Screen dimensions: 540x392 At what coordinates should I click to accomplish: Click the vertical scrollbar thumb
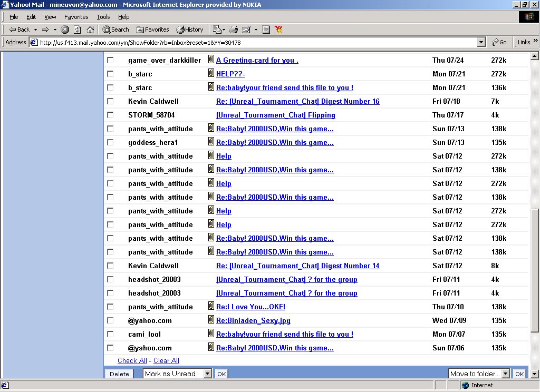(x=535, y=270)
